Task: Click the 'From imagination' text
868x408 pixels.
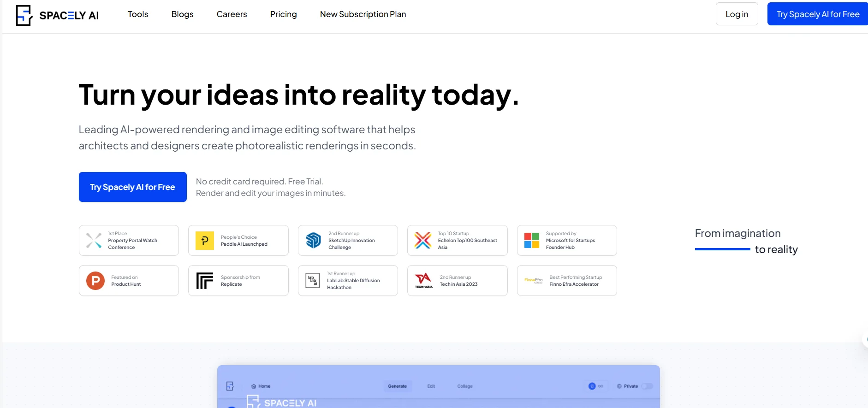Action: (x=737, y=233)
